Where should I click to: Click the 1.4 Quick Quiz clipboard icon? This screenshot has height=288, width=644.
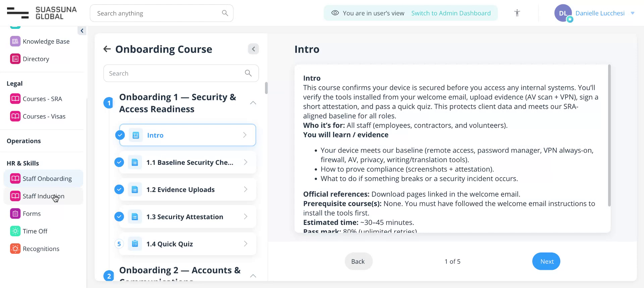(x=135, y=244)
